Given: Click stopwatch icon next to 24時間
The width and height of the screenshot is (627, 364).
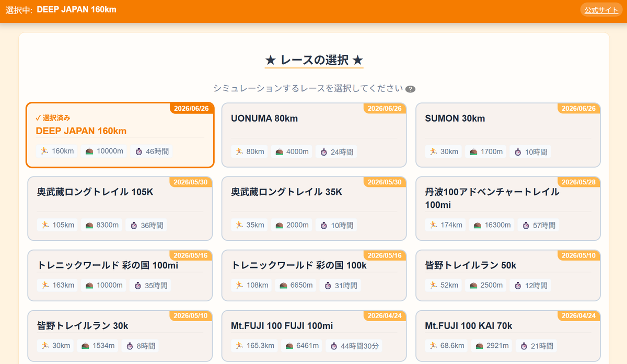Looking at the screenshot, I should click(x=324, y=152).
